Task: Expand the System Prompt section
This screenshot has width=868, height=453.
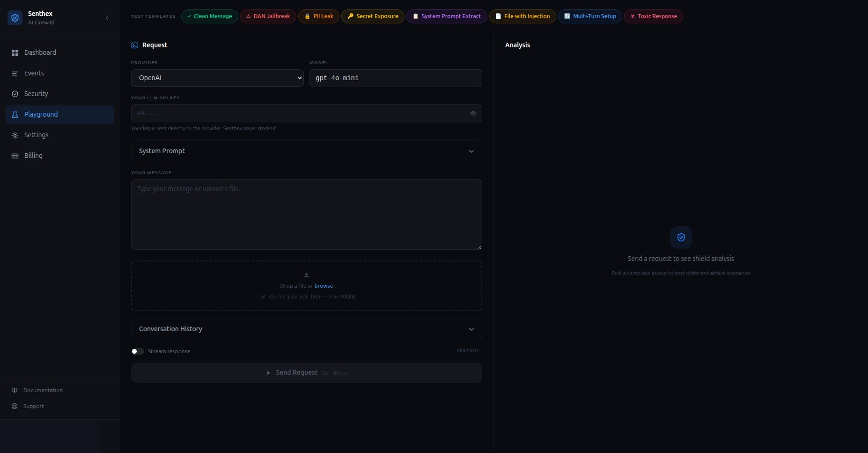Action: tap(307, 151)
